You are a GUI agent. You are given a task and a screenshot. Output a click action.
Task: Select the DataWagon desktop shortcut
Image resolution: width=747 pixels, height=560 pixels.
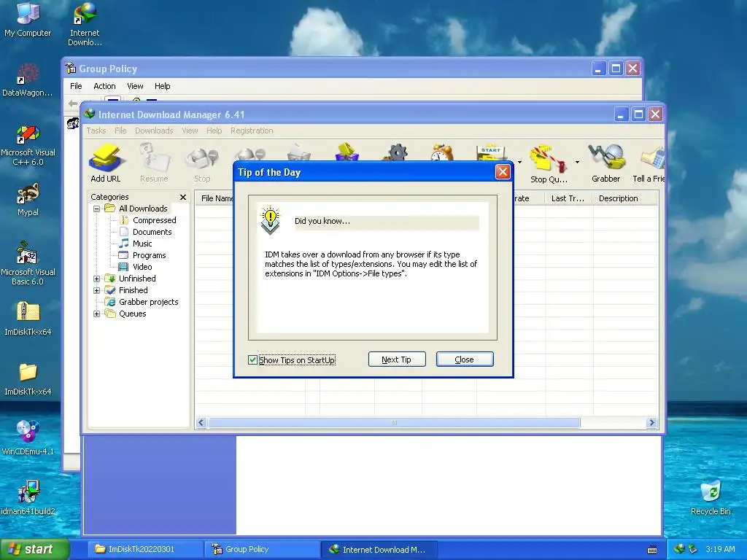28,80
